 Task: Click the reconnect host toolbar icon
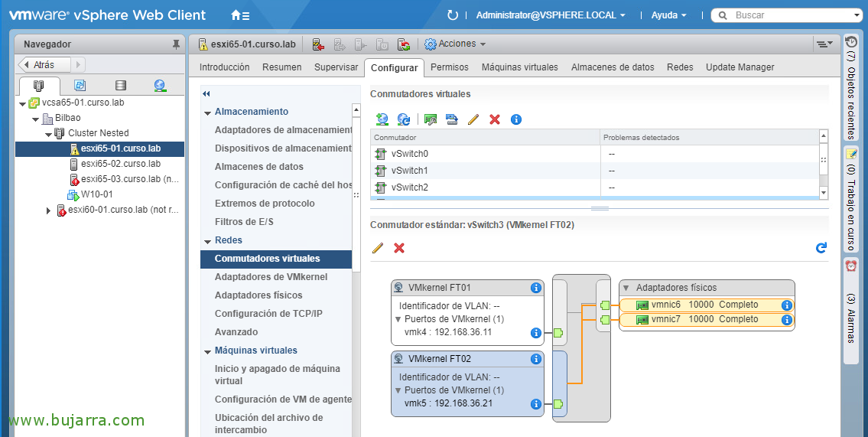tap(405, 44)
